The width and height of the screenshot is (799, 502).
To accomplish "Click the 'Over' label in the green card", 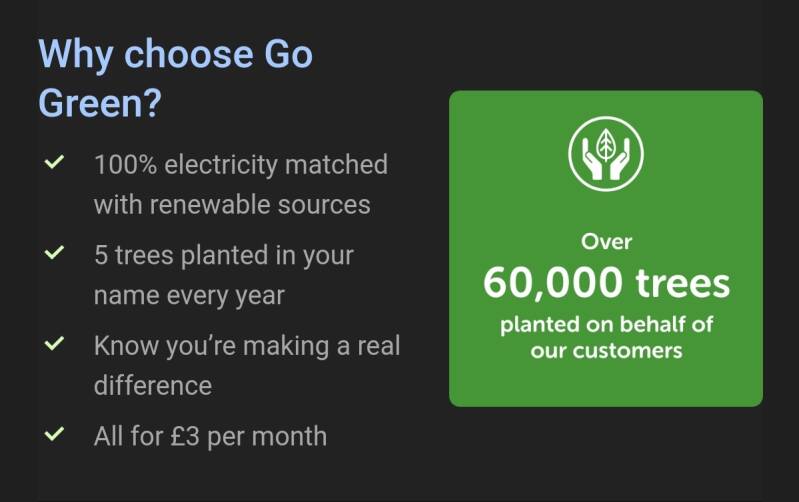I will coord(606,242).
